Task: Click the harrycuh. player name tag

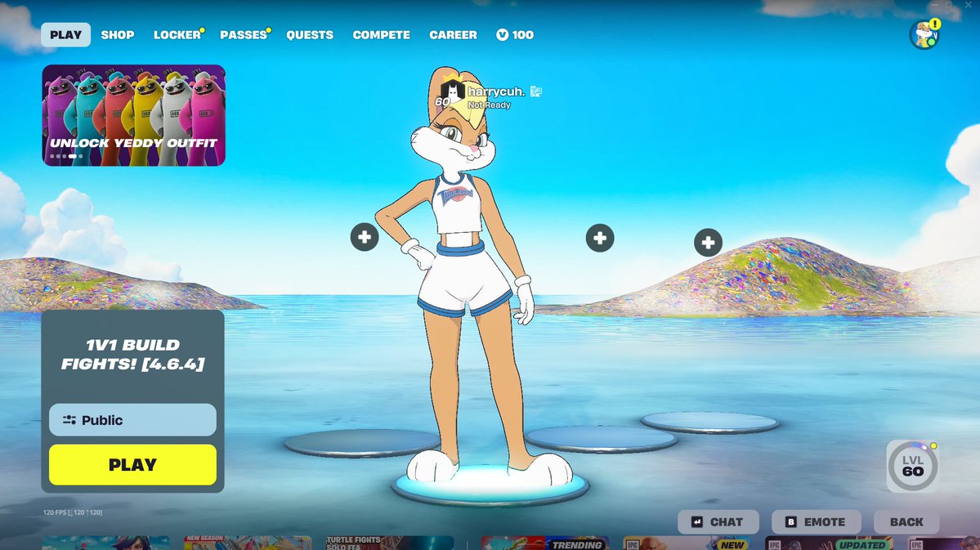Action: coord(496,92)
